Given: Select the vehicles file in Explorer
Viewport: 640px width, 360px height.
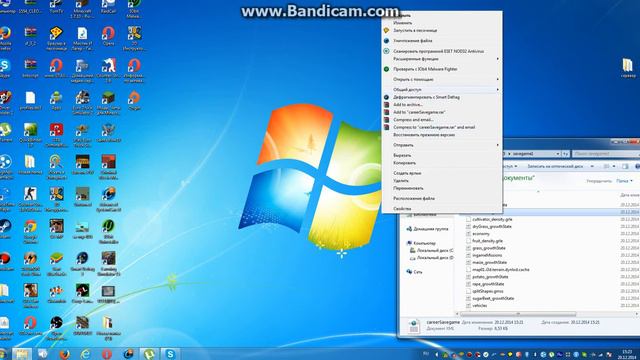Looking at the screenshot, I should [x=479, y=305].
